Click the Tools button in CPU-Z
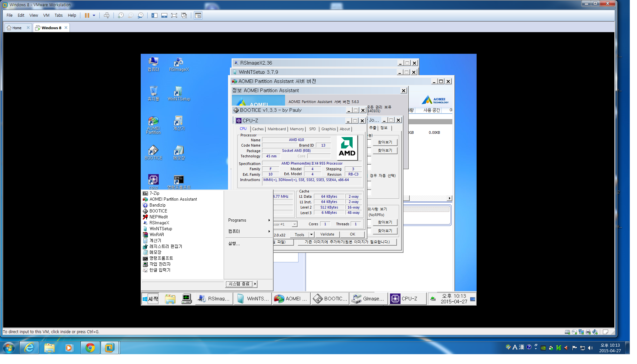Image resolution: width=637 pixels, height=364 pixels. 299,235
